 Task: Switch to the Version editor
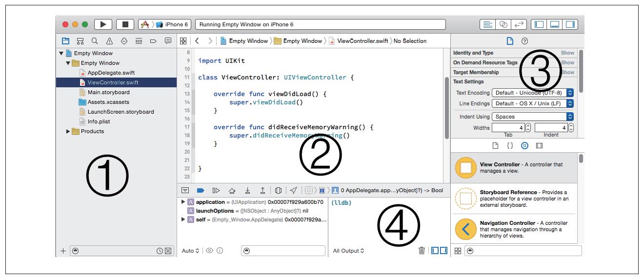[519, 24]
